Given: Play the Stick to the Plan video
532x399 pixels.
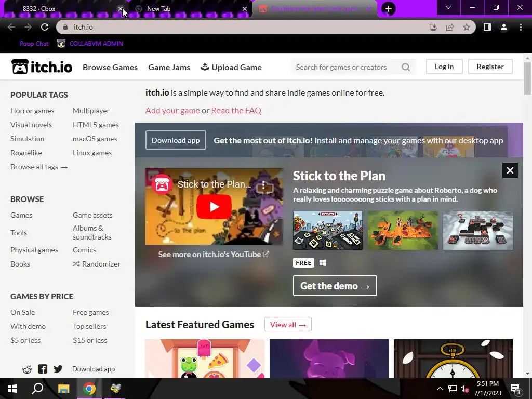Looking at the screenshot, I should 214,207.
